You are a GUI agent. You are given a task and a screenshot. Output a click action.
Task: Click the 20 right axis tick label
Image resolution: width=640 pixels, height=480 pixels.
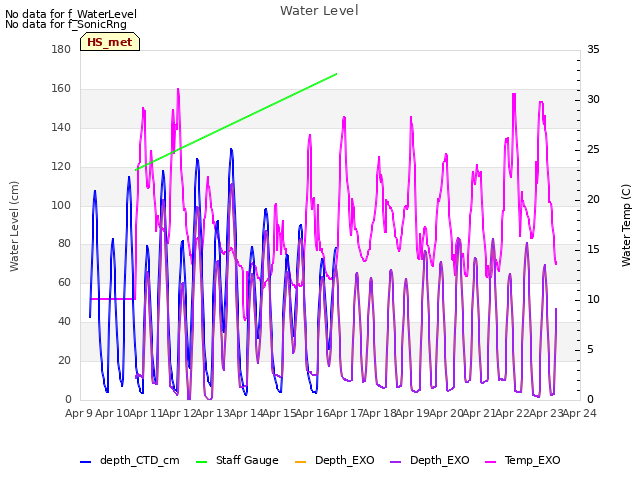pos(593,200)
